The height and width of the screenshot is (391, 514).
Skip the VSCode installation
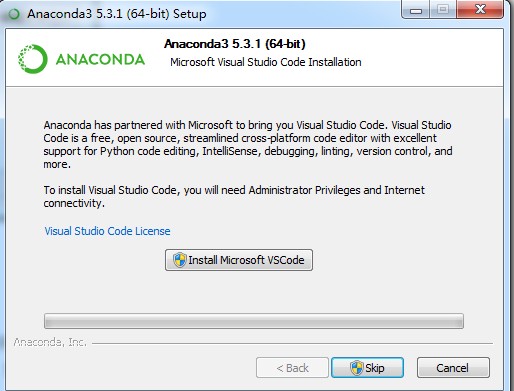(367, 368)
